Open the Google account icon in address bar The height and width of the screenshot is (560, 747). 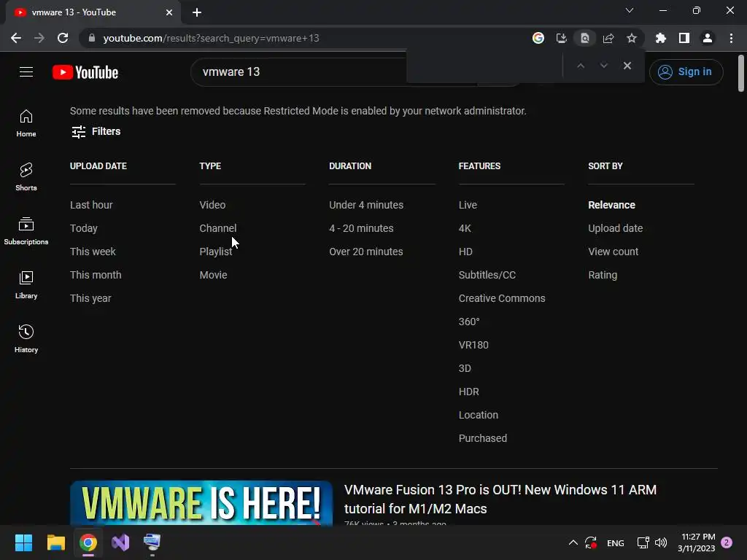[x=538, y=38]
